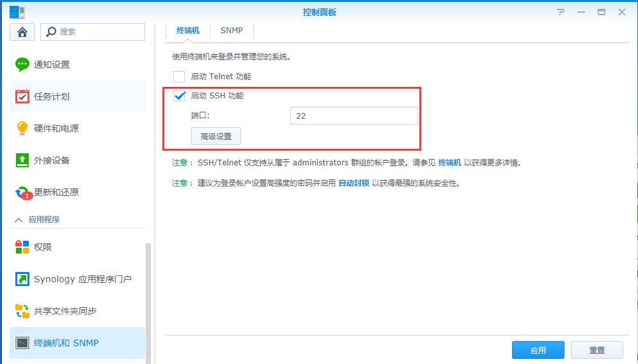Open 任务计划 calendar icon
This screenshot has height=364, width=638.
[x=22, y=96]
